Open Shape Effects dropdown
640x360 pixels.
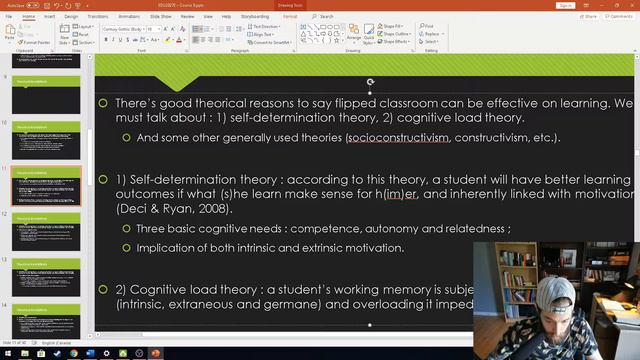(393, 42)
